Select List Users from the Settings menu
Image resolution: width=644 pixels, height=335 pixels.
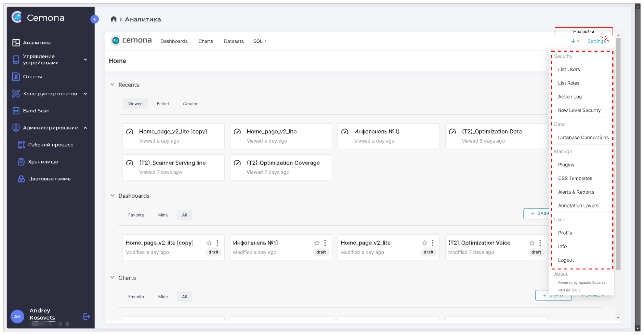[569, 70]
